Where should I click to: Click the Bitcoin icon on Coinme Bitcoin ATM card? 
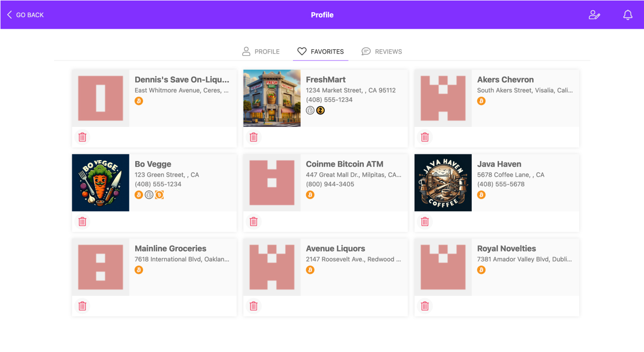click(x=310, y=195)
